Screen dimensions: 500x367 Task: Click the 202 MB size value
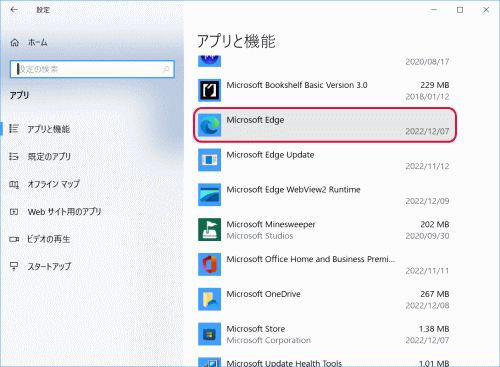(x=435, y=224)
